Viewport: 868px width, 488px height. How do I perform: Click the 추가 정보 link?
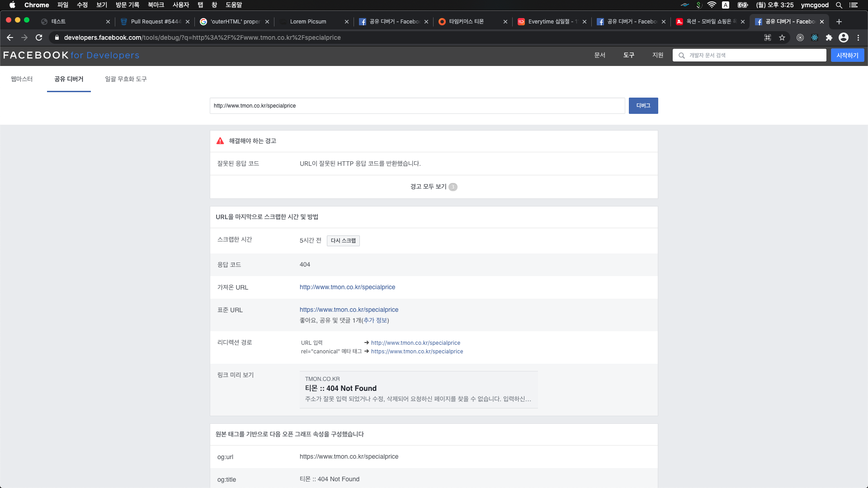375,320
